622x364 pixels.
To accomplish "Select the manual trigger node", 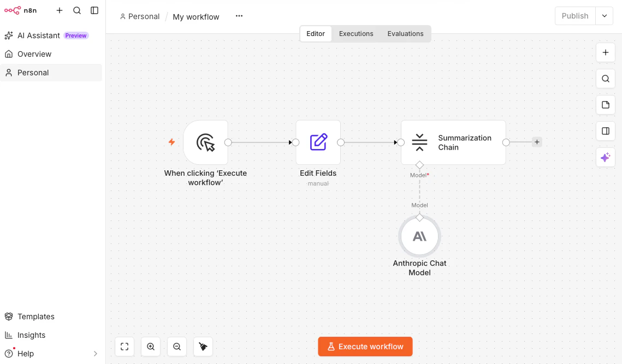I will tap(205, 142).
